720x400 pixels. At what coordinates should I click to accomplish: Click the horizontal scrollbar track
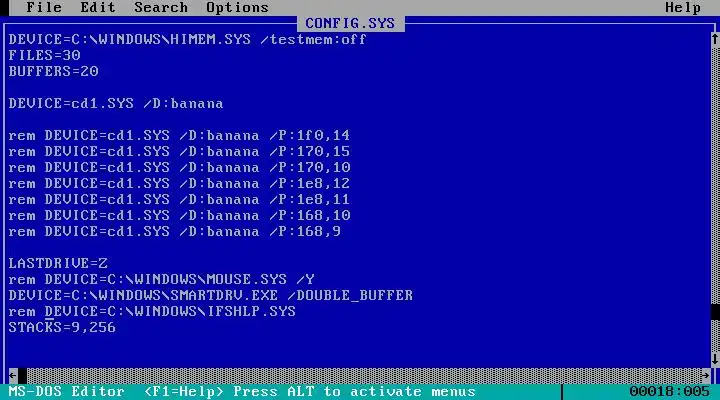pyautogui.click(x=364, y=376)
